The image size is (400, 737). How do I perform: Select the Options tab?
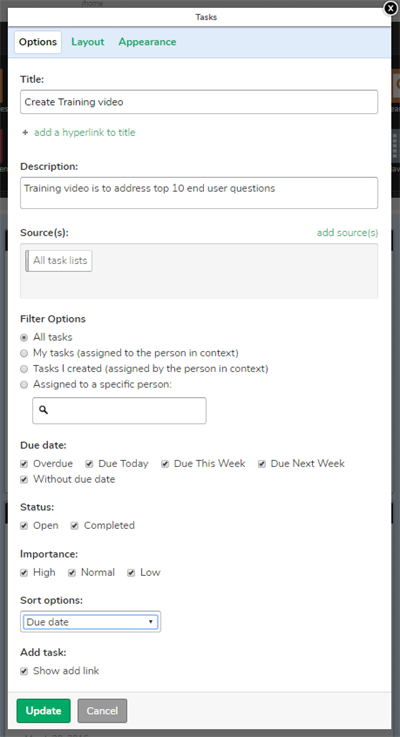click(x=38, y=42)
